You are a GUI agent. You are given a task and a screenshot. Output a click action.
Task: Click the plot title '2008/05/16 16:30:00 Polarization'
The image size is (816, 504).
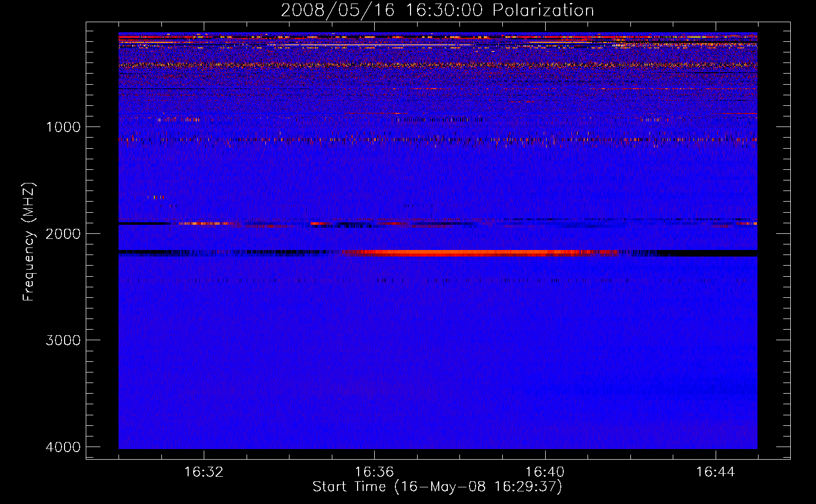(437, 10)
